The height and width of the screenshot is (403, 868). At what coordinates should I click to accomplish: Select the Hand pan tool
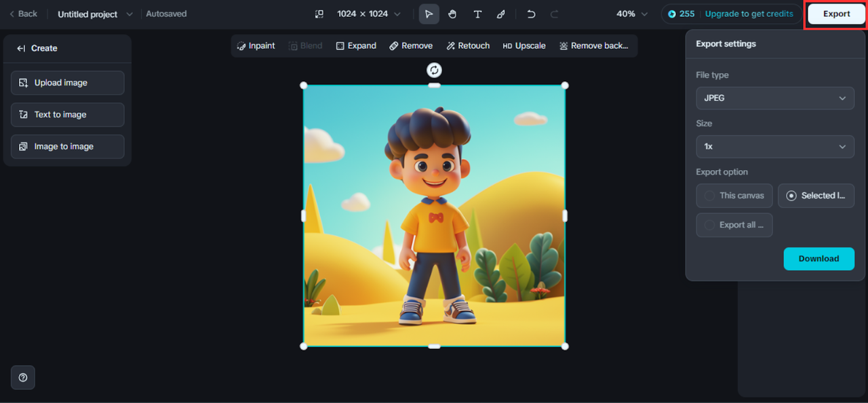tap(452, 14)
